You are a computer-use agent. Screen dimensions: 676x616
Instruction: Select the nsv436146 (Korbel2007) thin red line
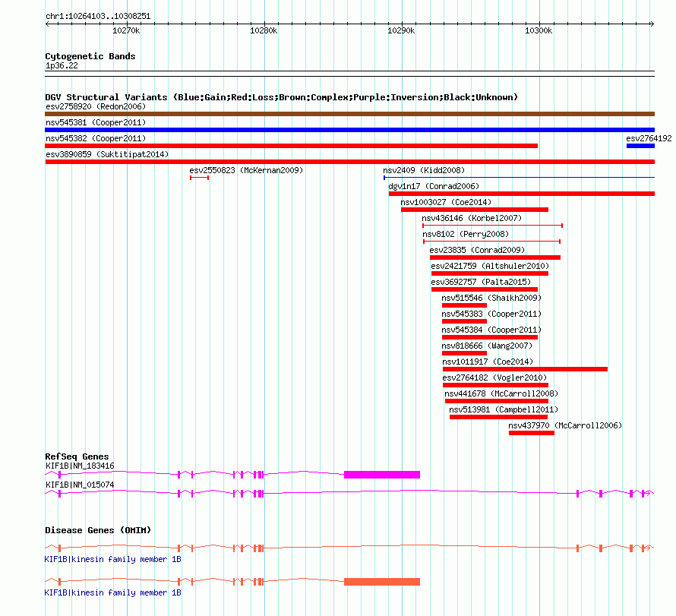pos(492,226)
